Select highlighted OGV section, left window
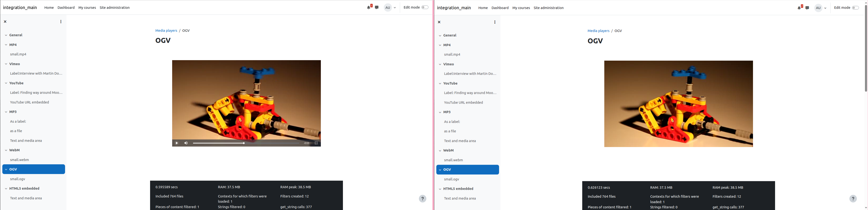The image size is (868, 210). [x=34, y=169]
